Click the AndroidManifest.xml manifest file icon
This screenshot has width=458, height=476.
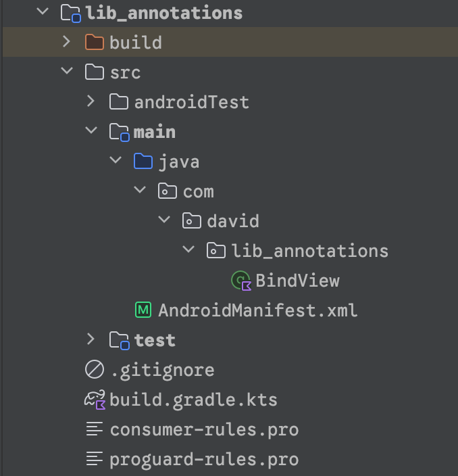pos(143,310)
